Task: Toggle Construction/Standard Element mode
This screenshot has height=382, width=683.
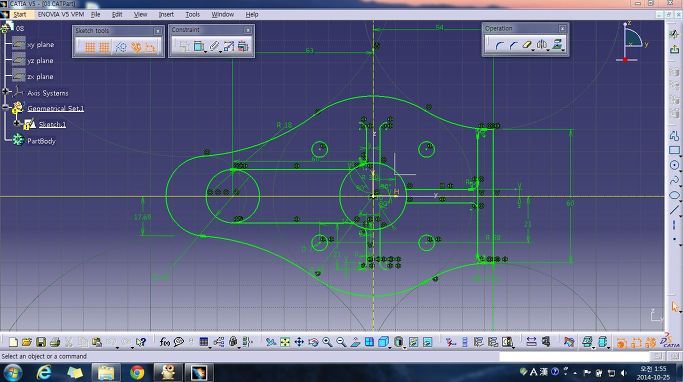Action: [x=120, y=47]
